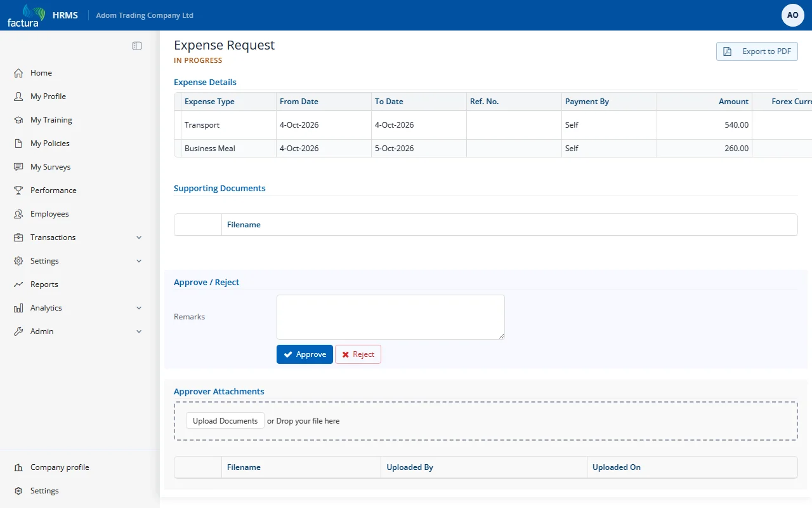Click the My Policies document icon
Screen dimensions: 812x508
(18, 144)
